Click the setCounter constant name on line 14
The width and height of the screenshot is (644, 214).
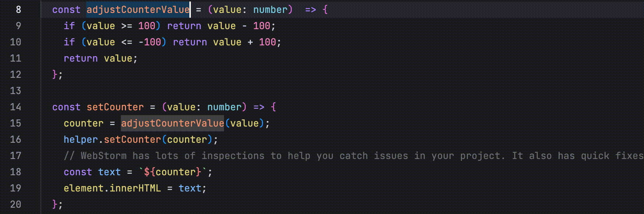pos(115,107)
